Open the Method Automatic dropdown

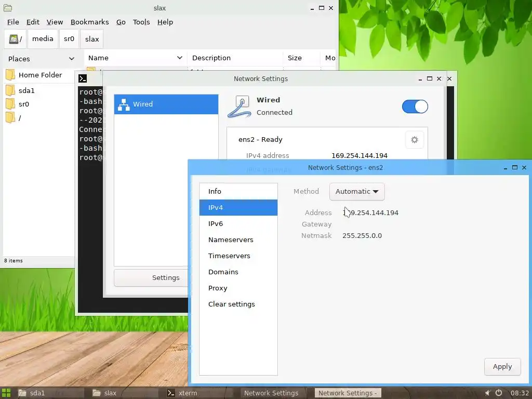(357, 192)
